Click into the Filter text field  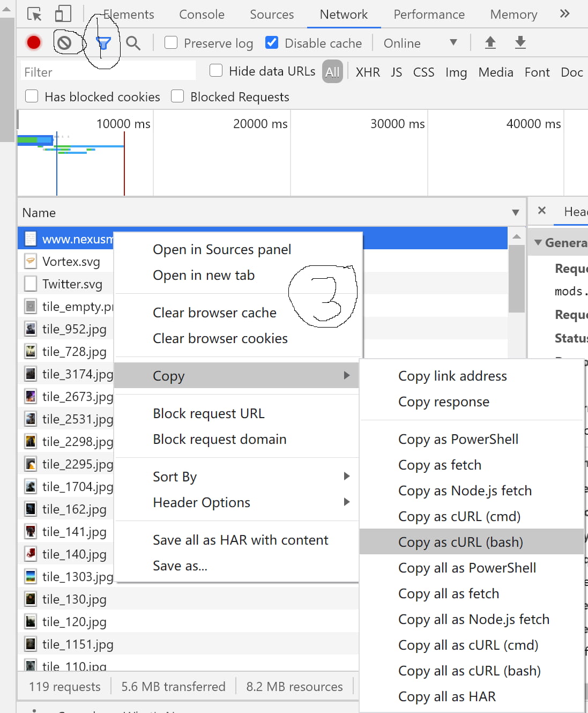(108, 72)
